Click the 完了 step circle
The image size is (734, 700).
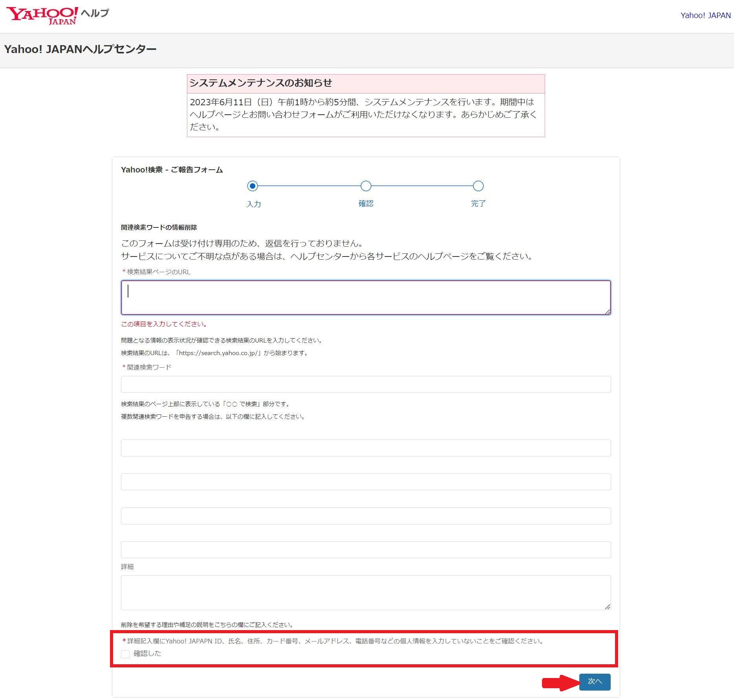pyautogui.click(x=478, y=186)
